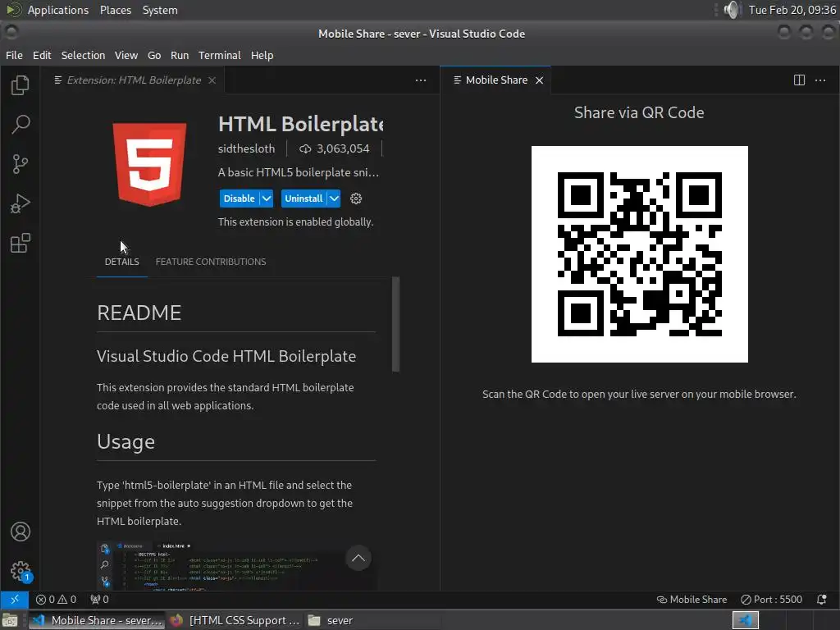Click the Usage heading in README

(x=126, y=442)
